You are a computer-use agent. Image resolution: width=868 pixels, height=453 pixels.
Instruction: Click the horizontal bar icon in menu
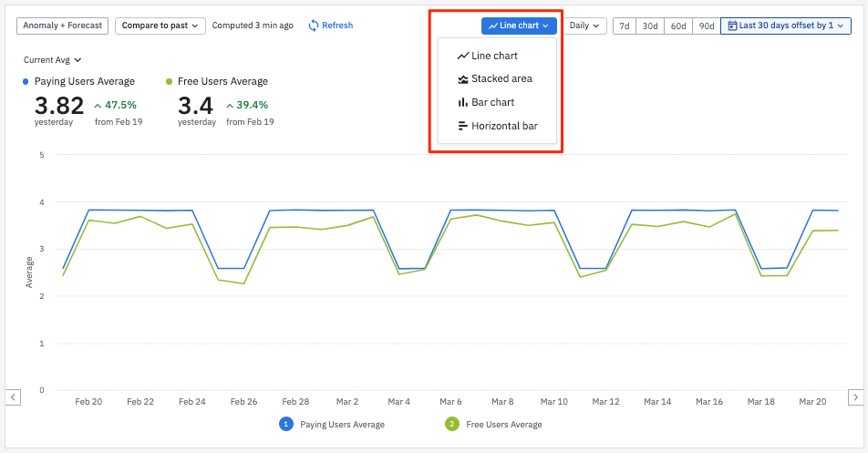coord(463,126)
